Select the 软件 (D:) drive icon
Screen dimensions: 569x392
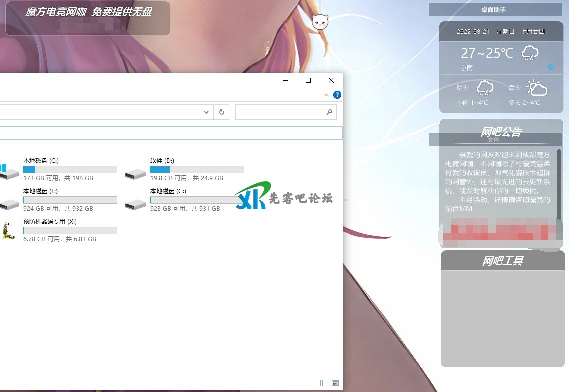(x=135, y=173)
